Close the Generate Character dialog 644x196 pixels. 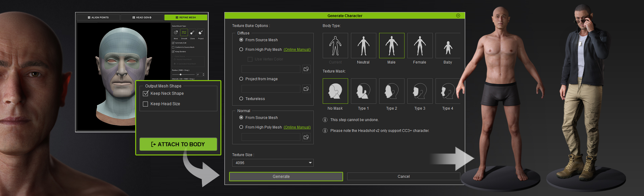458,16
